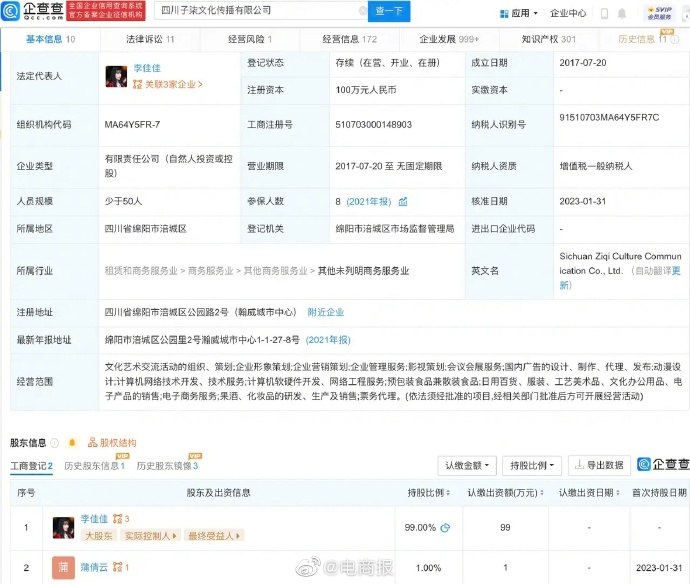Screen dimensions: 690x584
Task: Click the pie icon next to 99.00%
Action: pos(444,527)
